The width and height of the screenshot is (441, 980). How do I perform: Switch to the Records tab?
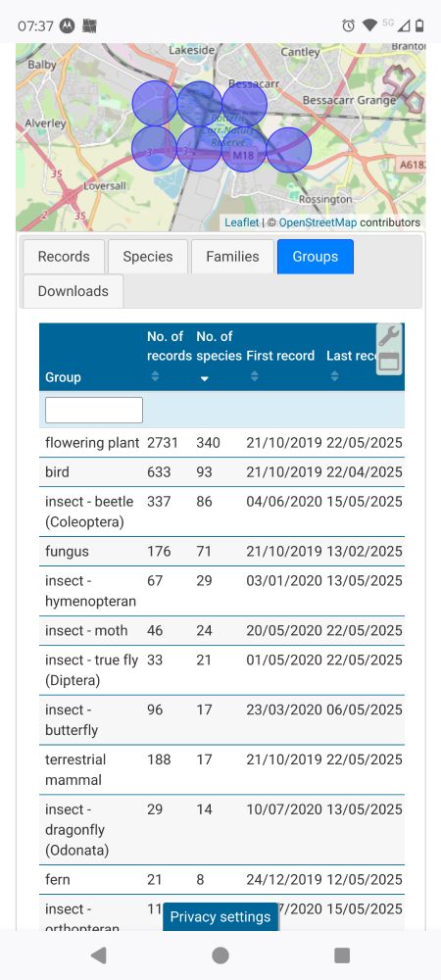[x=64, y=256]
